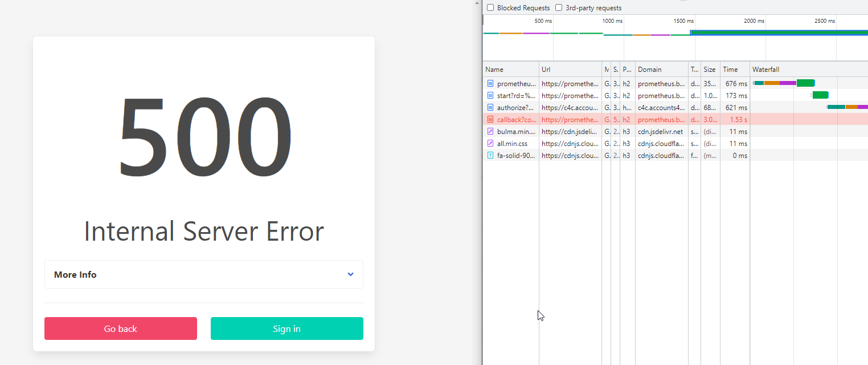This screenshot has width=868, height=365.
Task: Click the document icon for callback request
Action: coord(490,119)
